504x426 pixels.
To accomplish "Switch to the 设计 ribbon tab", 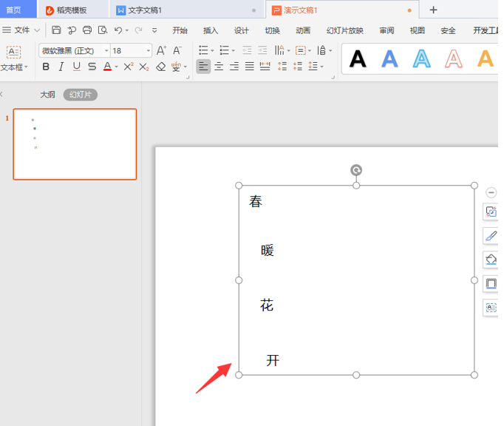I will pyautogui.click(x=242, y=30).
